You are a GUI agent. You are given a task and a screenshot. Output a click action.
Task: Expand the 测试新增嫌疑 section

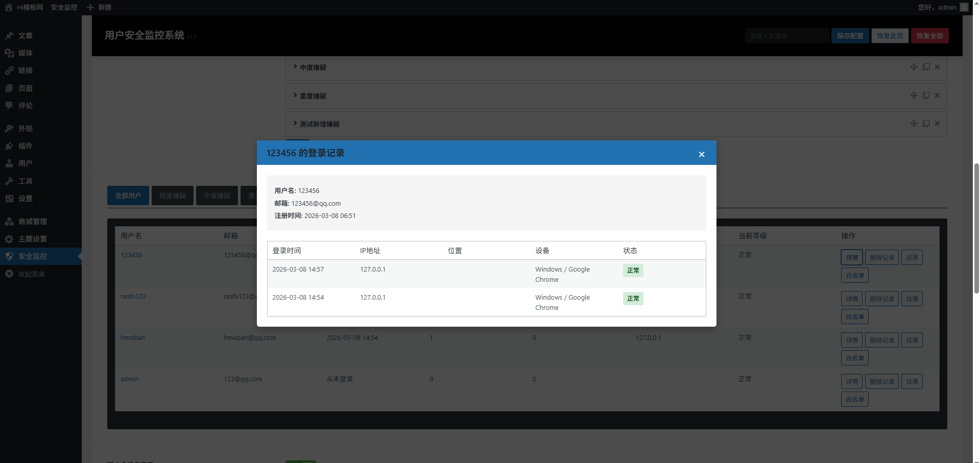coord(319,124)
